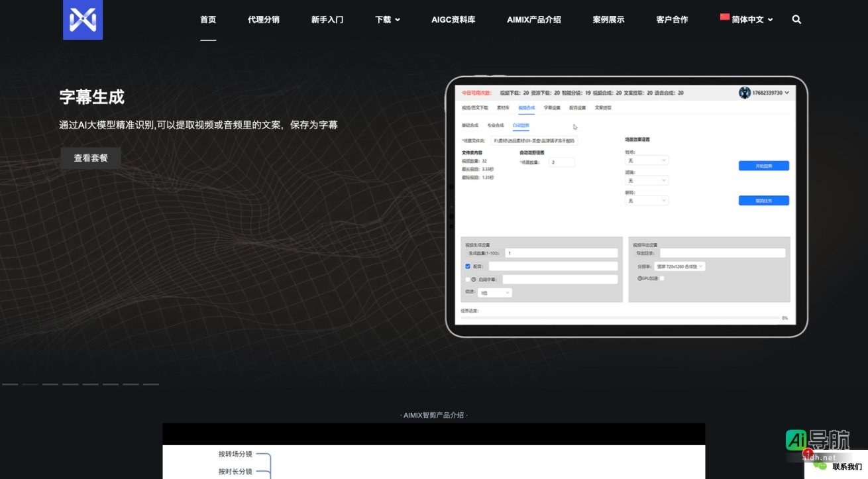This screenshot has width=868, height=479.
Task: Enable the GPU加速 checkbox
Action: pyautogui.click(x=662, y=278)
